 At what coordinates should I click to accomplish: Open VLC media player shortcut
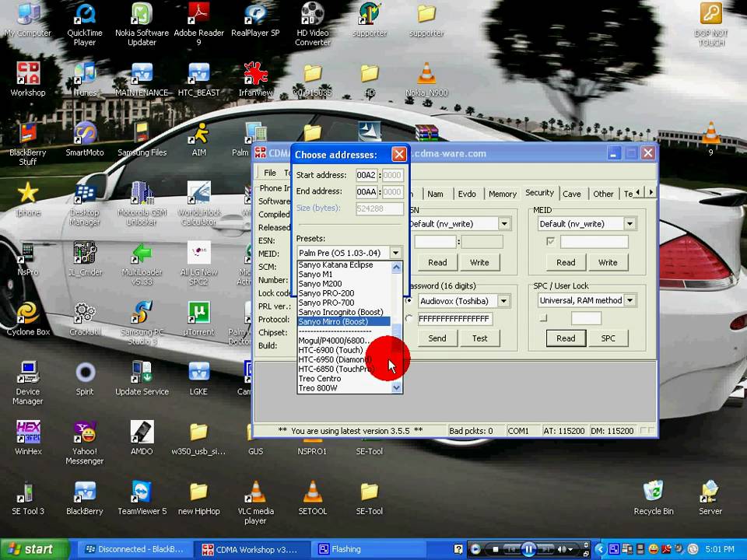pyautogui.click(x=255, y=502)
